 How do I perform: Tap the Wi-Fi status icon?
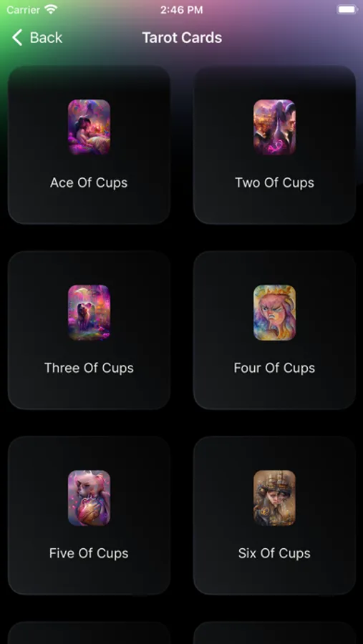[51, 9]
